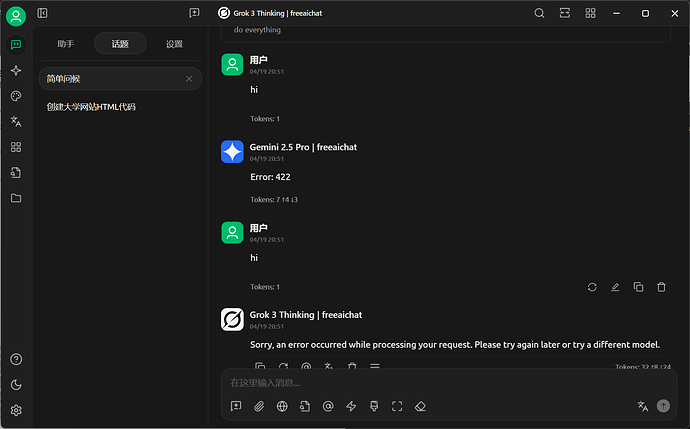Screen dimensions: 690x429
Task: Open model selector Grok 3 Thinking in title bar
Action: [x=270, y=13]
